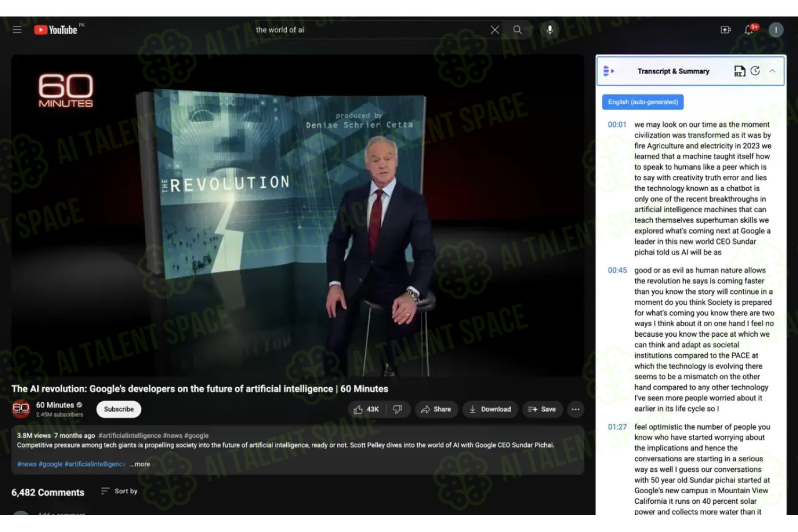Save the video to a playlist
The image size is (798, 532).
click(542, 409)
